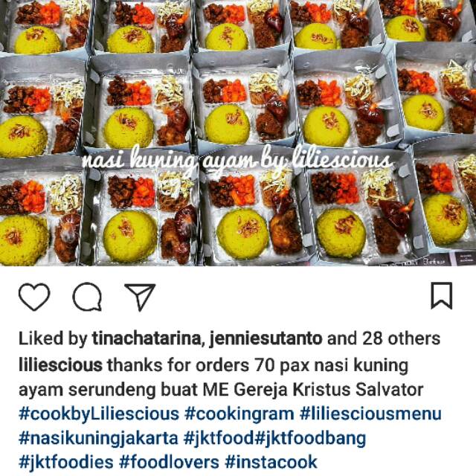Image resolution: width=476 pixels, height=476 pixels.
Task: Open comments via speech bubble icon
Action: click(x=87, y=297)
